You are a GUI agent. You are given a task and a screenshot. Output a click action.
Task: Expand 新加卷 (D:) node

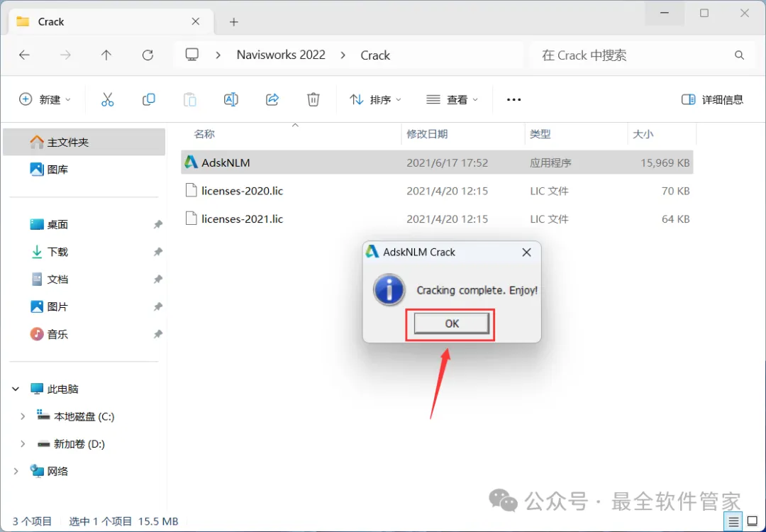pos(23,443)
